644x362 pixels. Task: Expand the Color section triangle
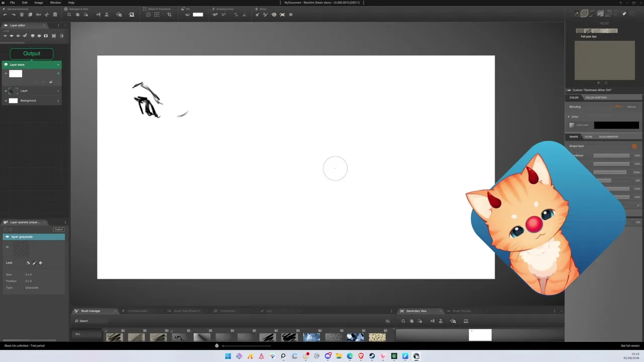[x=569, y=117]
